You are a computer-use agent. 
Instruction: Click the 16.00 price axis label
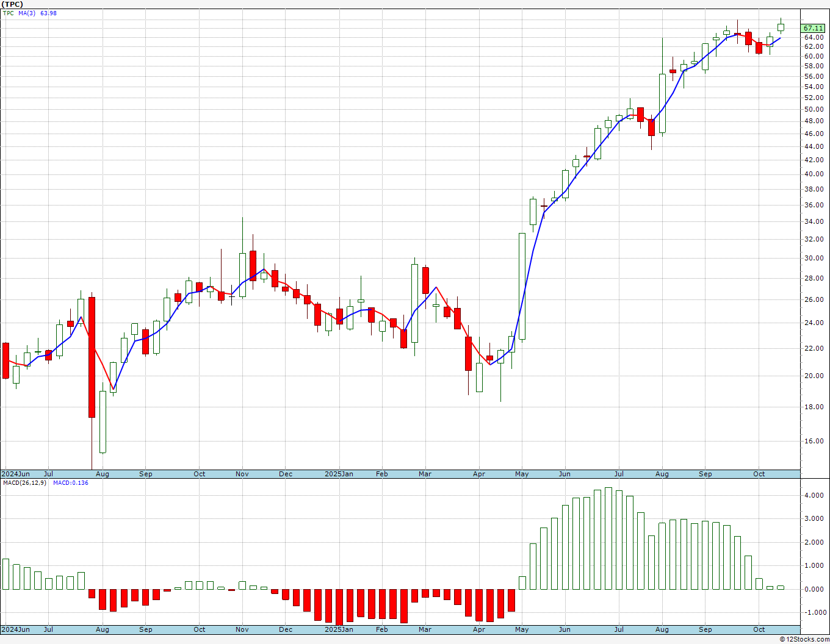pos(814,441)
